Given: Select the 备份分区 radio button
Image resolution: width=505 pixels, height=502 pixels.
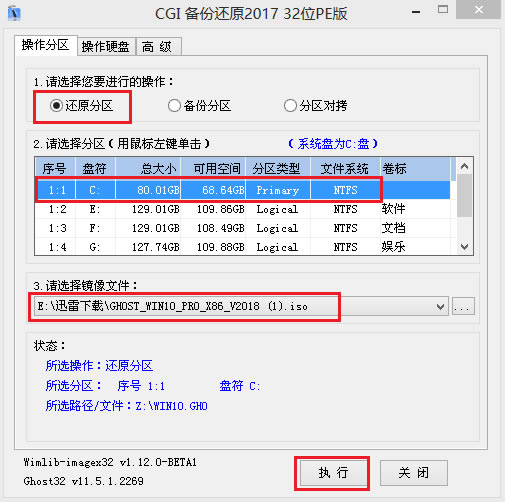Looking at the screenshot, I should (199, 106).
